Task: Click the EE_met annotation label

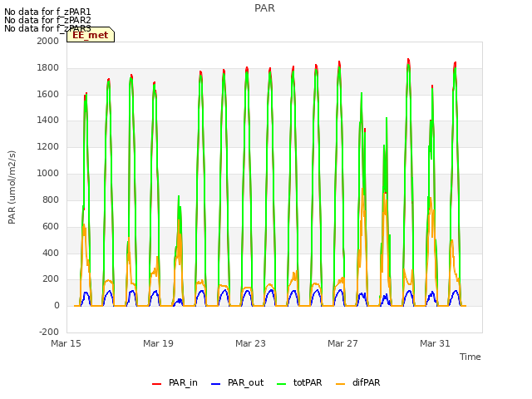Action: (91, 35)
